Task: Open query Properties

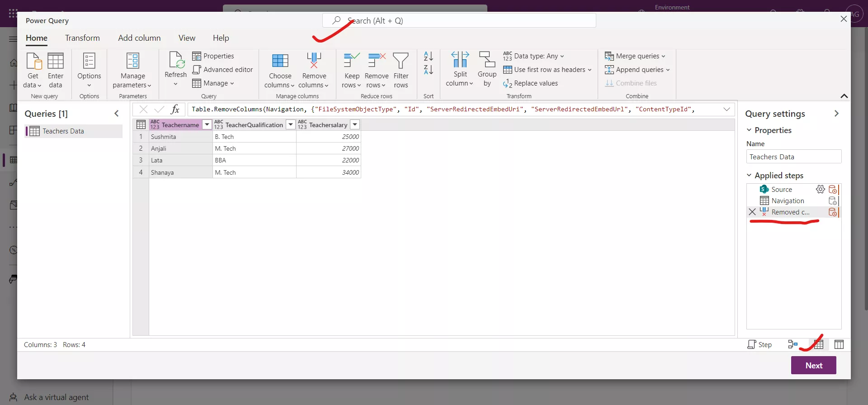Action: click(213, 56)
